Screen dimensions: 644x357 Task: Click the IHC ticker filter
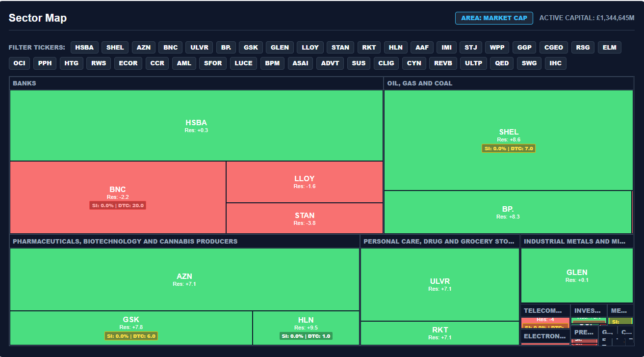(556, 63)
